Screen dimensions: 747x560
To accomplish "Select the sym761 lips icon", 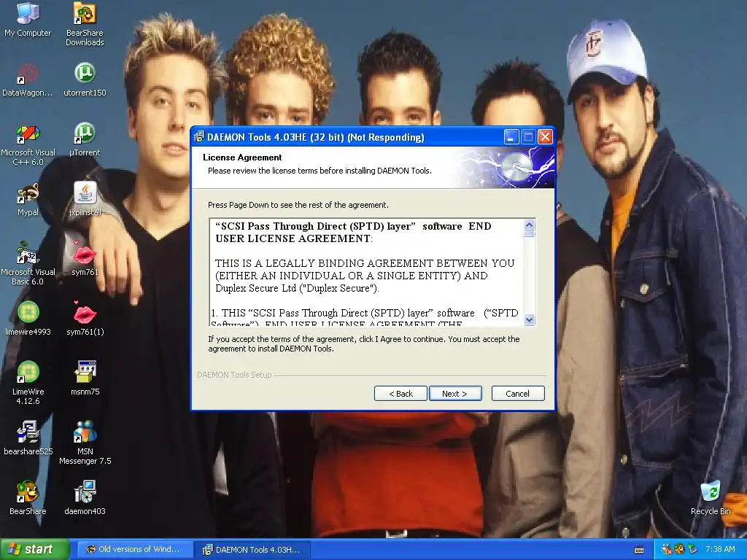I will pyautogui.click(x=85, y=259).
